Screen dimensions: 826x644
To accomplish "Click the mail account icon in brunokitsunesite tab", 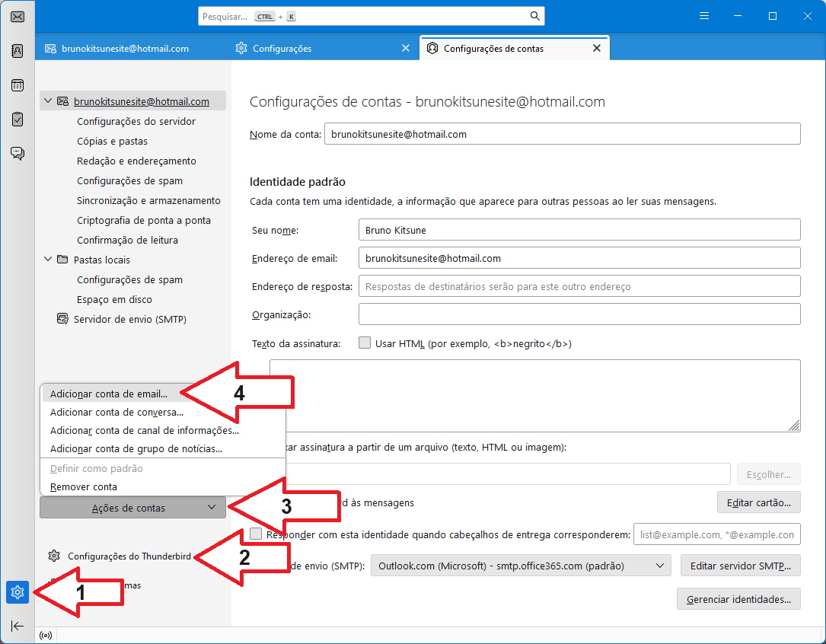I will coord(50,49).
